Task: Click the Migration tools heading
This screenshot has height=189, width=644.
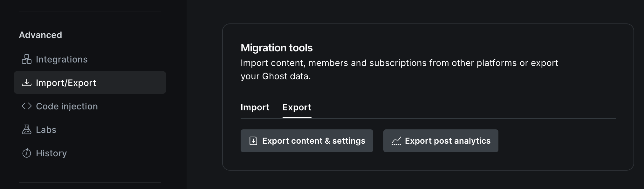Action: [x=277, y=48]
